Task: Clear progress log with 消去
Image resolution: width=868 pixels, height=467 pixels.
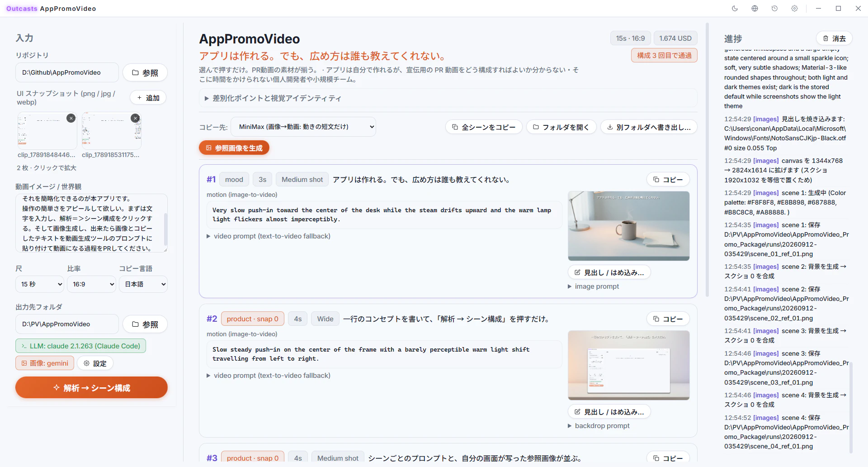Action: coord(834,38)
